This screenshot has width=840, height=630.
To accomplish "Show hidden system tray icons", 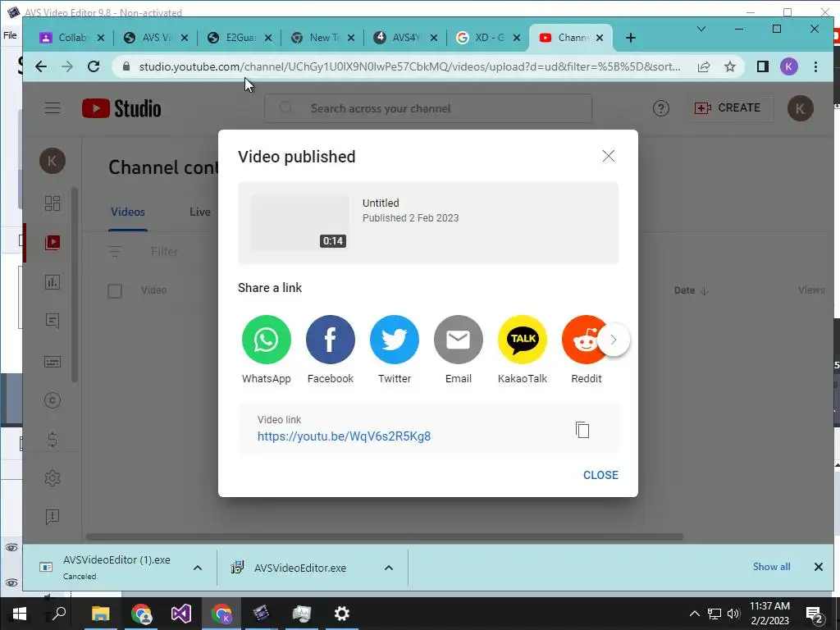I will 694,614.
